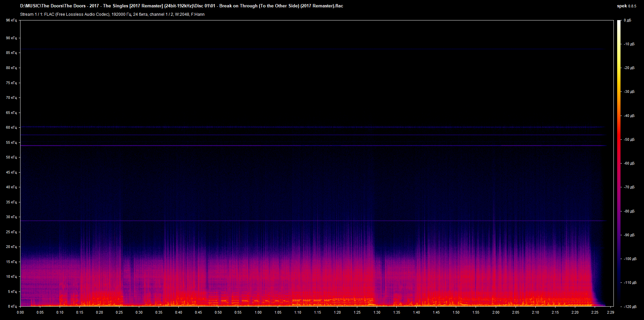Click the 0:45 time axis label
The image size is (644, 320).
199,312
